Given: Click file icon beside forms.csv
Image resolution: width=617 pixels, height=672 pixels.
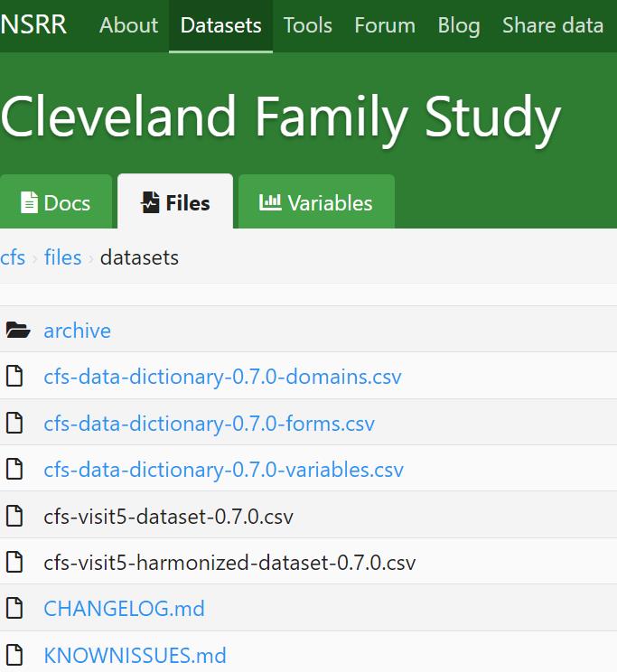Looking at the screenshot, I should coord(14,423).
